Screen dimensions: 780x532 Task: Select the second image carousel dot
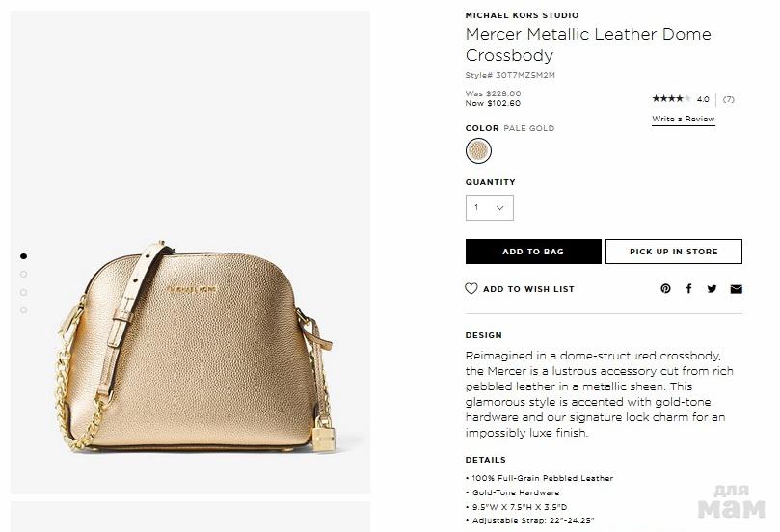(23, 274)
